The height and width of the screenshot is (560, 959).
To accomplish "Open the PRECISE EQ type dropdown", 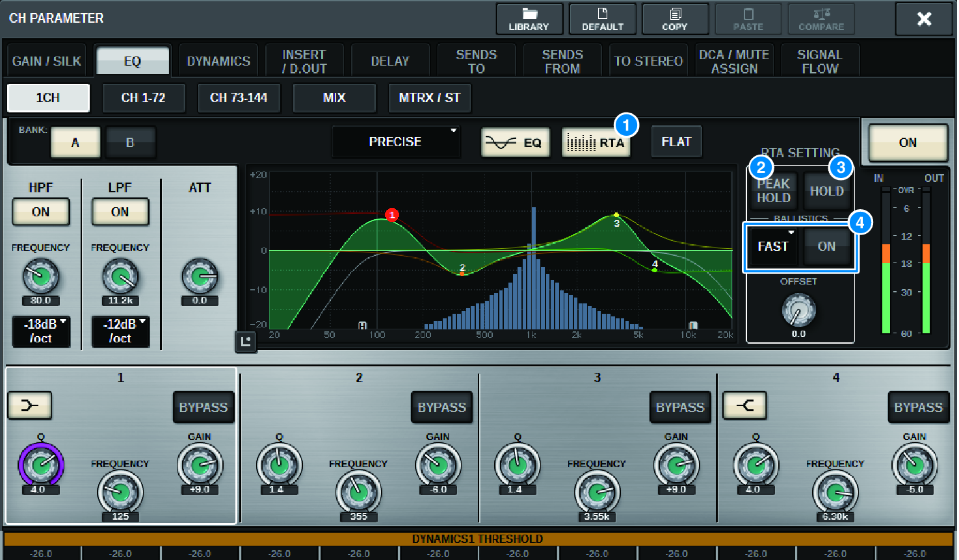I will tap(396, 142).
